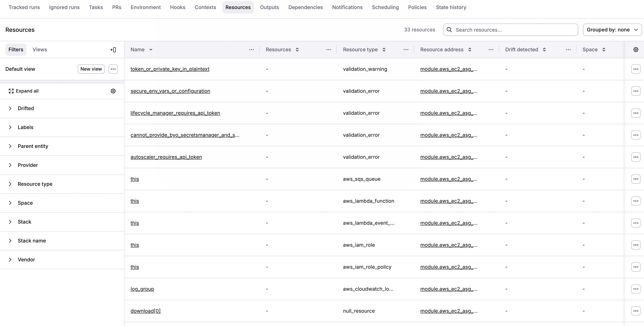This screenshot has width=644, height=326.
Task: Open row actions for aws_iam_role row
Action: click(636, 245)
